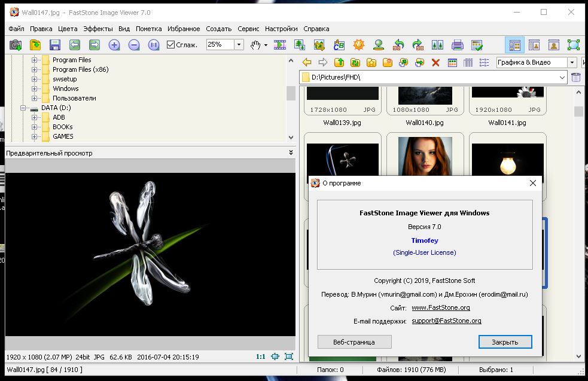Viewport: 588px width, 381px height.
Task: Switch to browser view layout icon
Action: pos(514,45)
